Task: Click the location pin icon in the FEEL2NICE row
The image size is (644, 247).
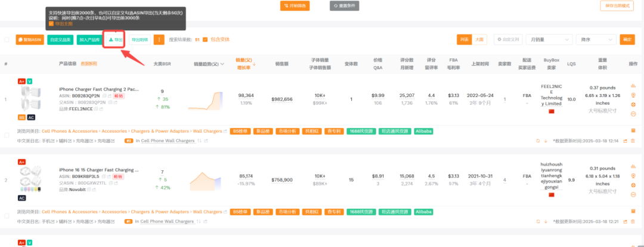Action: click(633, 95)
